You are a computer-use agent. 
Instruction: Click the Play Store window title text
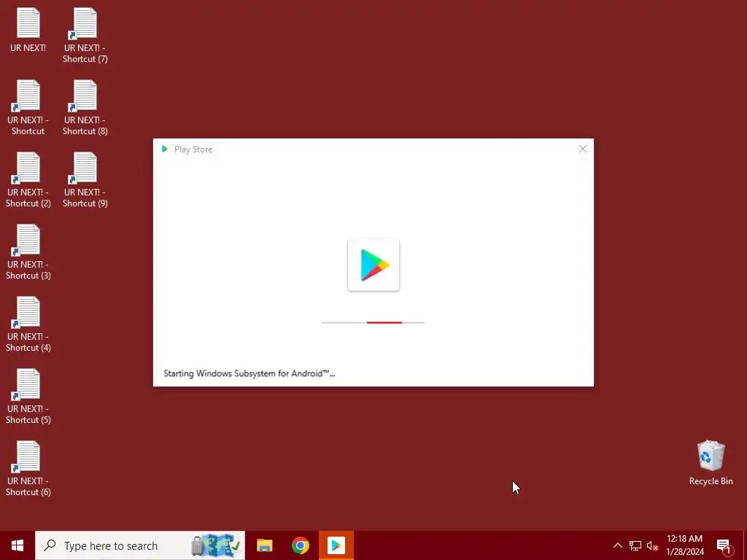[x=193, y=149]
